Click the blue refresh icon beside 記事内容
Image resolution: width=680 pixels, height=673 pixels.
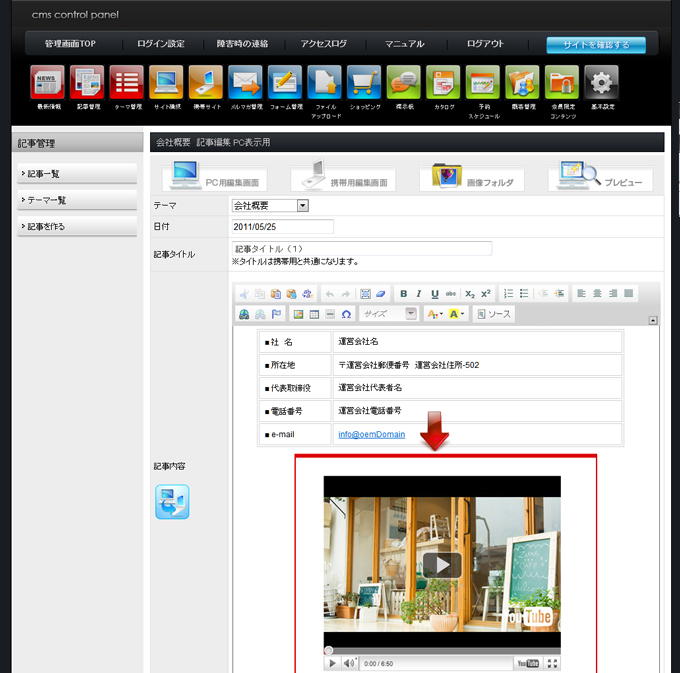pyautogui.click(x=172, y=502)
